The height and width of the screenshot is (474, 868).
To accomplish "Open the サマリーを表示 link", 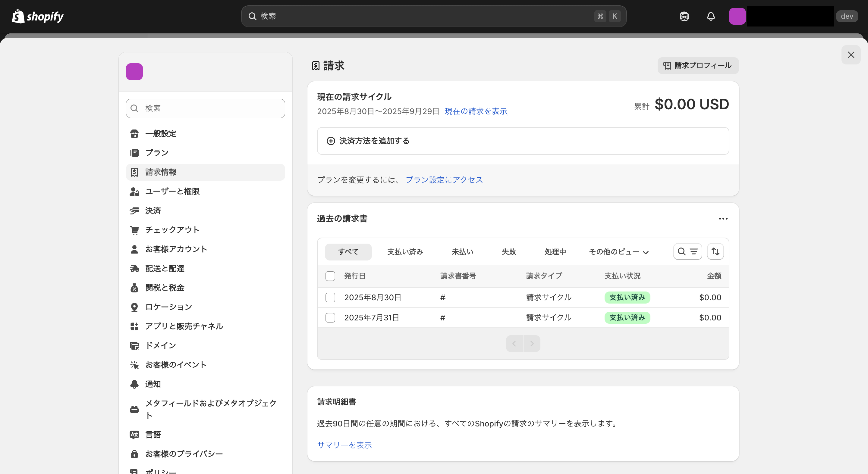I will [344, 445].
